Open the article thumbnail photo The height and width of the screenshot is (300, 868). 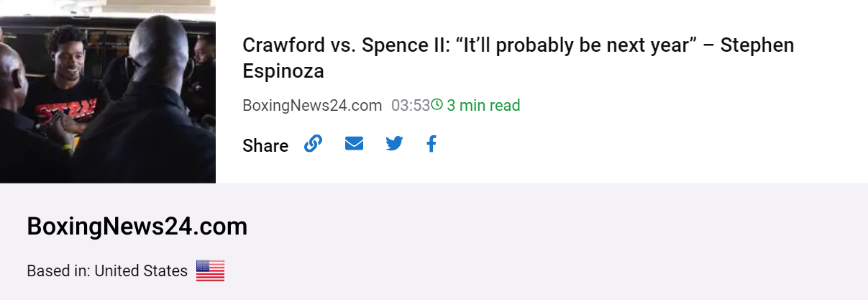click(108, 91)
